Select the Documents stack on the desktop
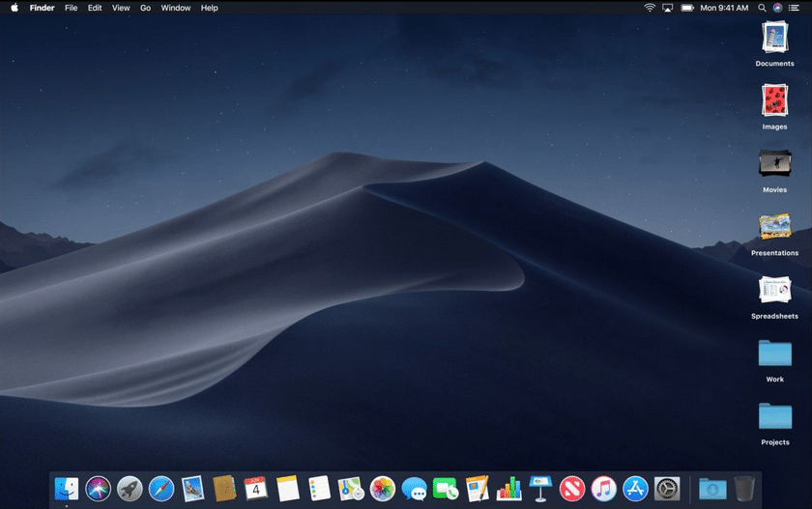The height and width of the screenshot is (509, 812). click(x=774, y=38)
